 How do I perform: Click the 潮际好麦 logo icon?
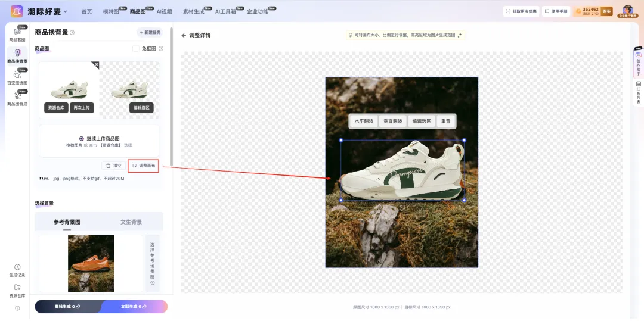tap(17, 11)
